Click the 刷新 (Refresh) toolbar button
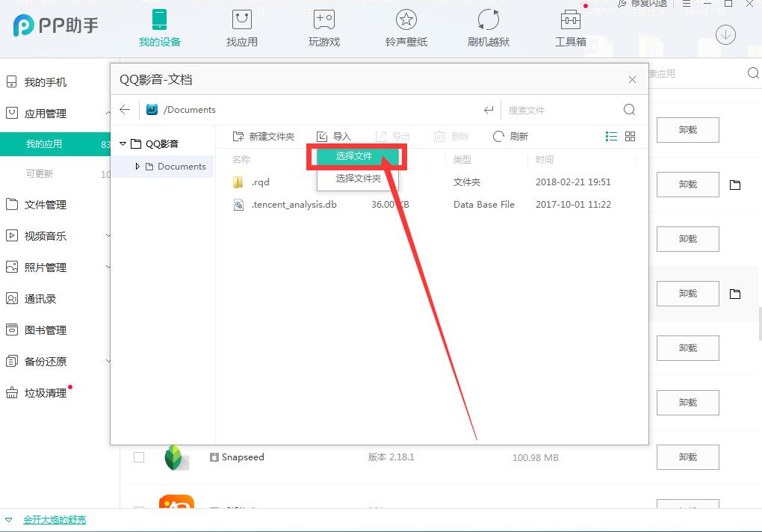The width and height of the screenshot is (762, 532). point(510,137)
